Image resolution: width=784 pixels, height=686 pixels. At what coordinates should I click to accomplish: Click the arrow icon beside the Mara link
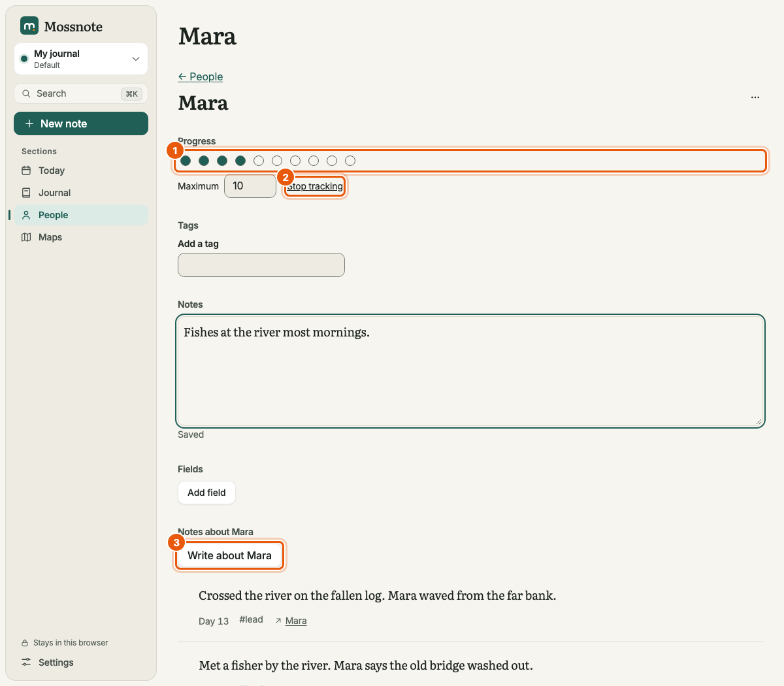coord(278,621)
